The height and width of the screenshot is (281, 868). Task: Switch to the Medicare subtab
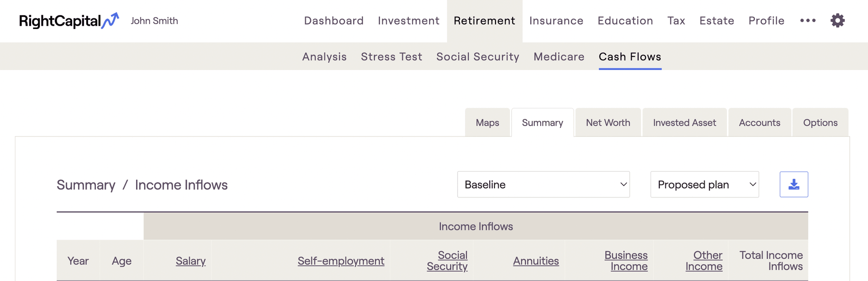point(559,57)
